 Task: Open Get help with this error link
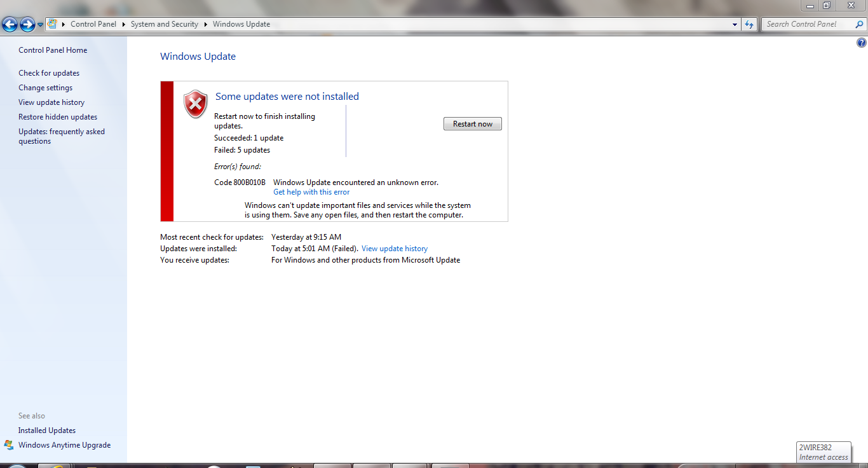click(311, 192)
